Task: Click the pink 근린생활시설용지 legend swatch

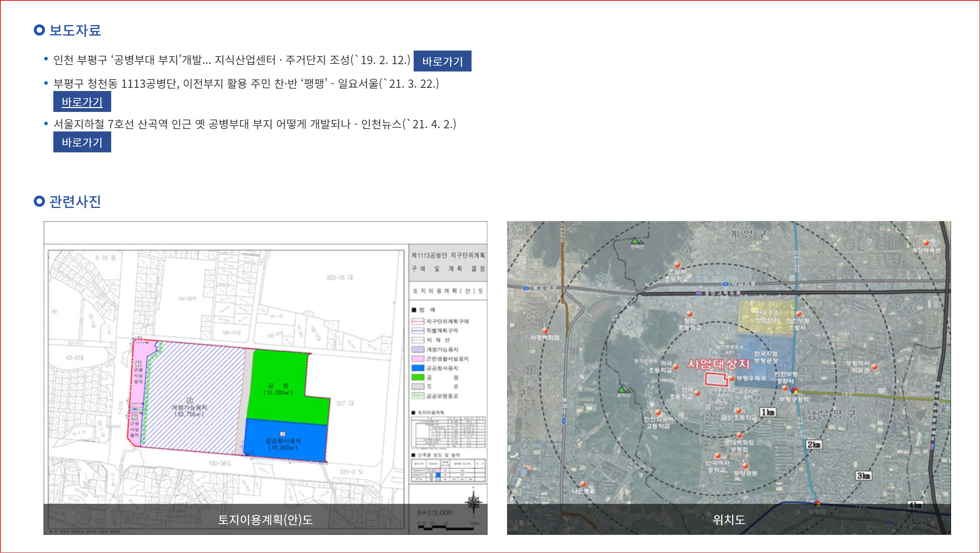Action: 418,358
